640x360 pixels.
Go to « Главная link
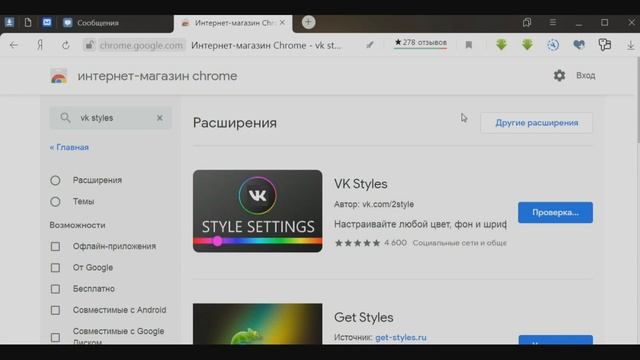(69, 147)
